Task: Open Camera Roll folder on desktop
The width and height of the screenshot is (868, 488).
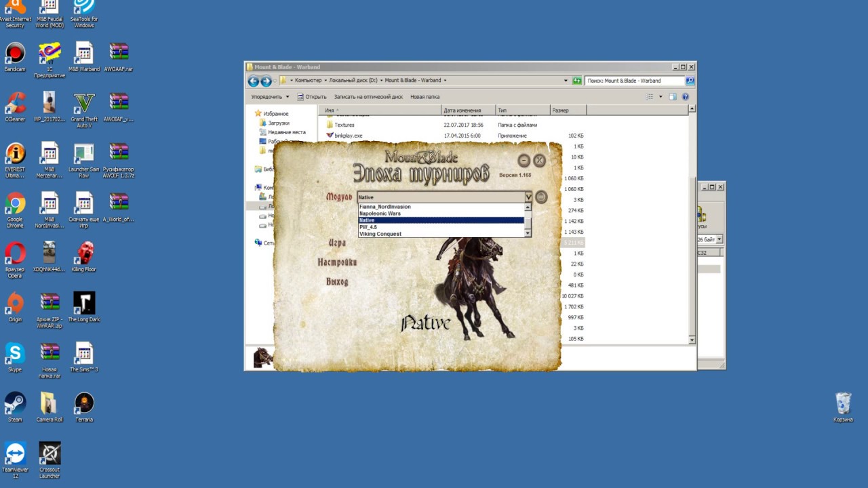Action: (x=50, y=407)
